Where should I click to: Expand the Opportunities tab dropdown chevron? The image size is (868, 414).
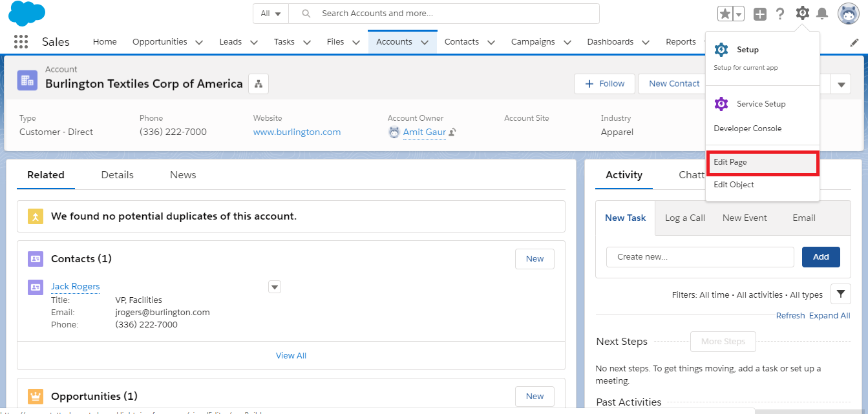(x=199, y=42)
